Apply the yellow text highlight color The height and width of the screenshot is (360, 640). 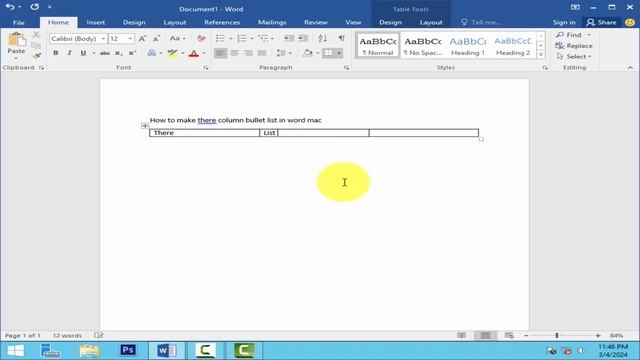[173, 53]
